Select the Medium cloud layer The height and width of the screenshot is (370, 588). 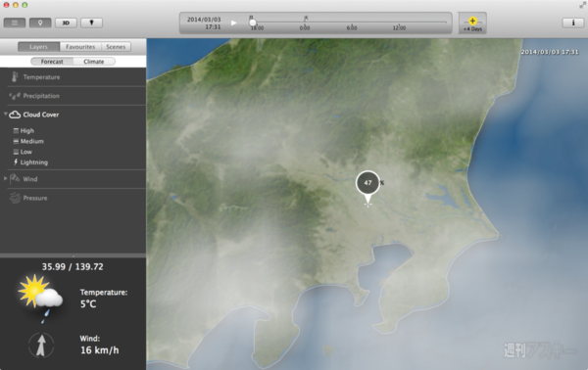32,141
